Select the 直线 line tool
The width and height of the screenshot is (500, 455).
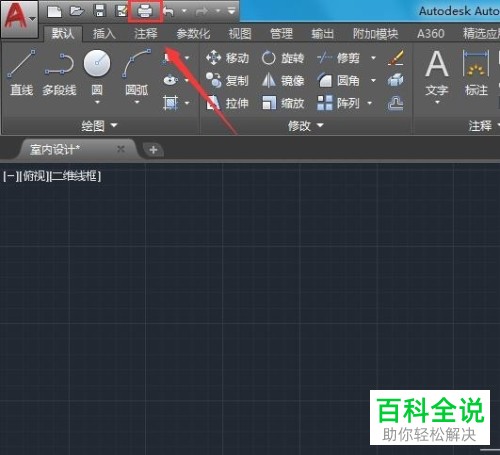pos(22,72)
